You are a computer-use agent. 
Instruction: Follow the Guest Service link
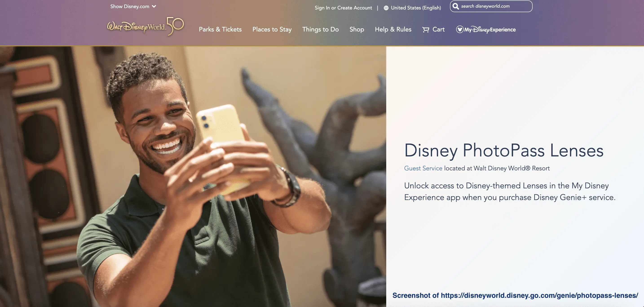(423, 168)
